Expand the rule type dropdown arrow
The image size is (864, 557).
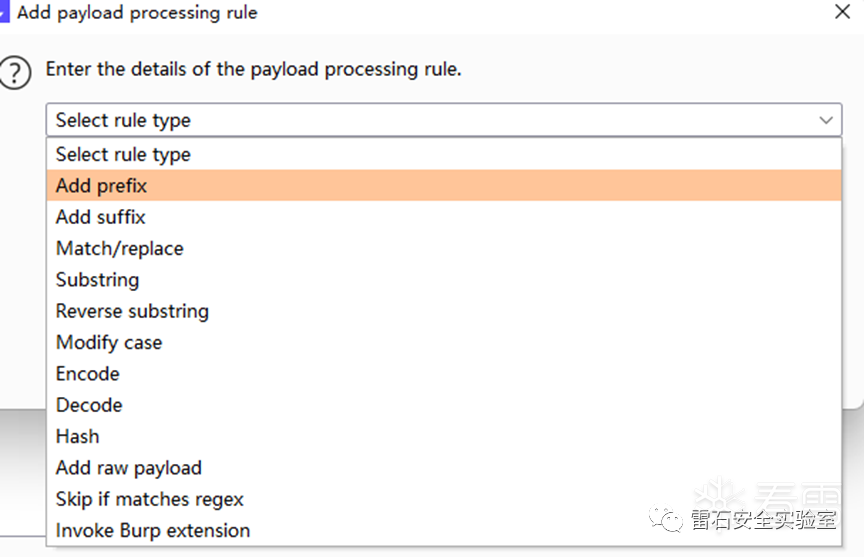pyautogui.click(x=826, y=120)
